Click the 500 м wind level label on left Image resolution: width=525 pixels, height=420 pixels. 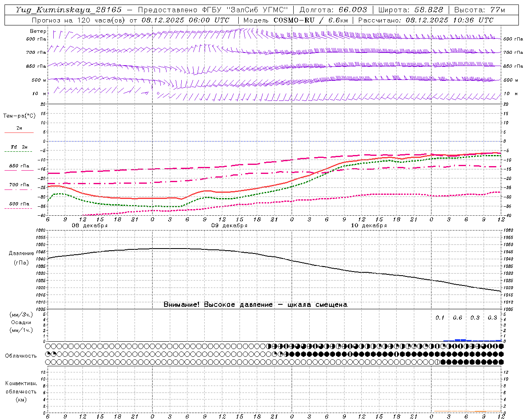tap(39, 80)
